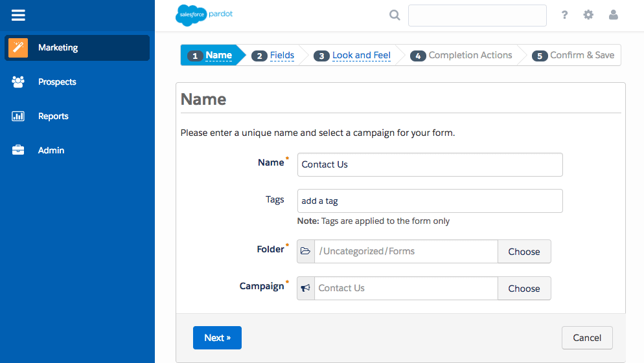Open the hamburger menu icon
644x363 pixels.
tap(18, 15)
